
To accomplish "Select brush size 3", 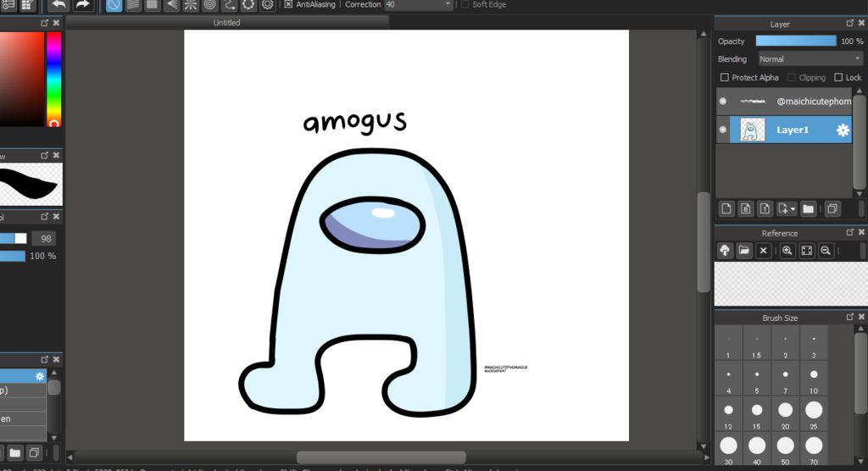I will pos(814,344).
